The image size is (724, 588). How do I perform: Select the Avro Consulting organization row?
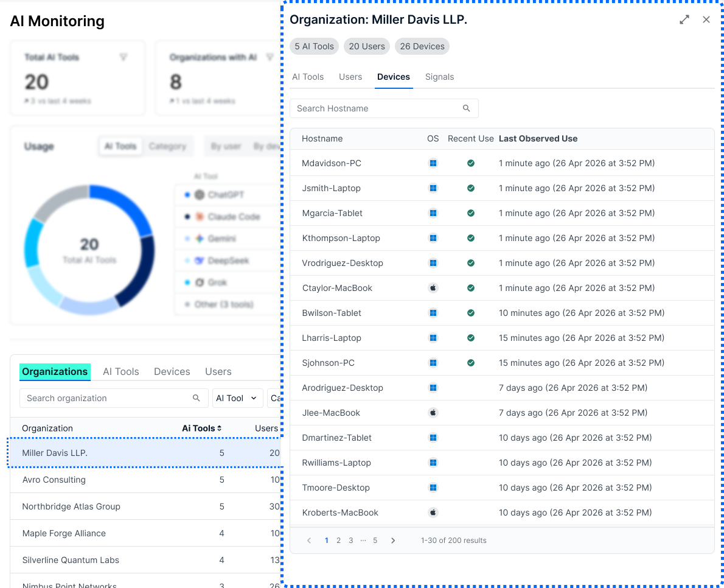[145, 480]
